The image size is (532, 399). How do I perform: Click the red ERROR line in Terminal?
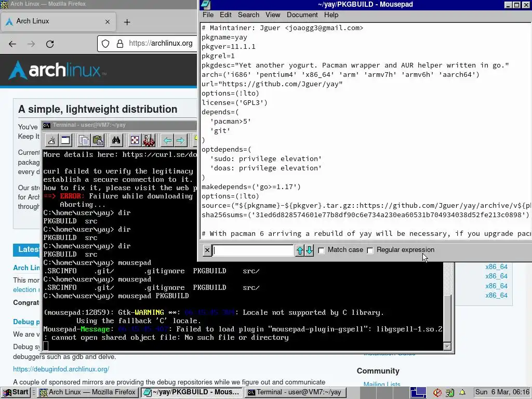pos(118,196)
